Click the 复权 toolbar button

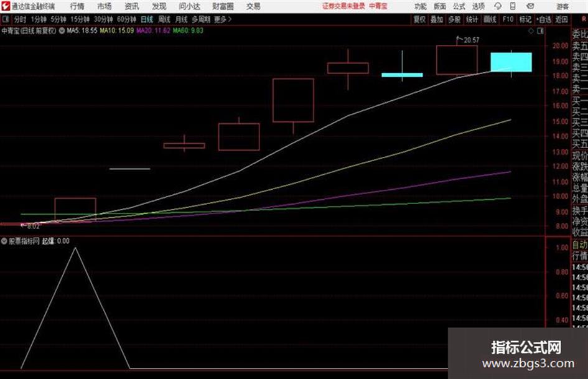click(x=419, y=19)
